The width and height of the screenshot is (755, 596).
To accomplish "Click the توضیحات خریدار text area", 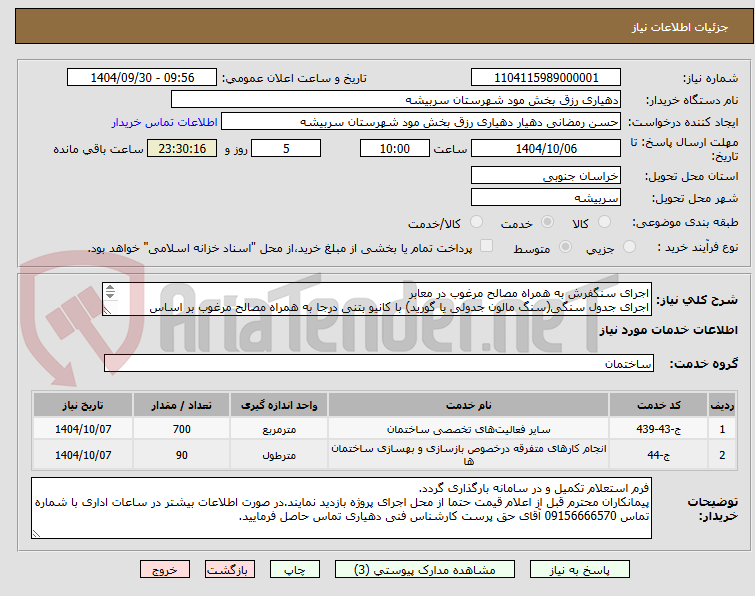I will (341, 508).
